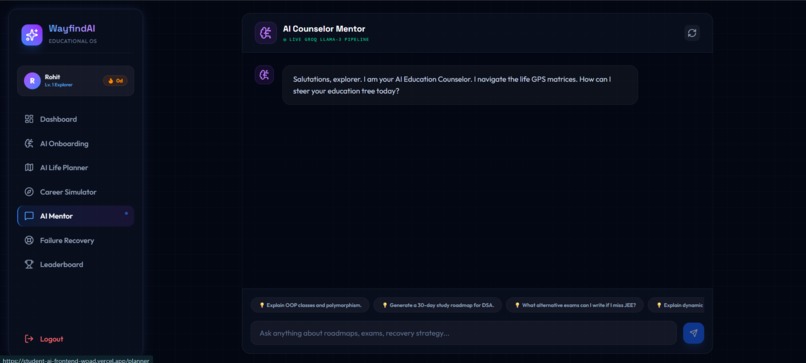Click the 'EDUCATIONAL OS' subtitle

tap(72, 41)
